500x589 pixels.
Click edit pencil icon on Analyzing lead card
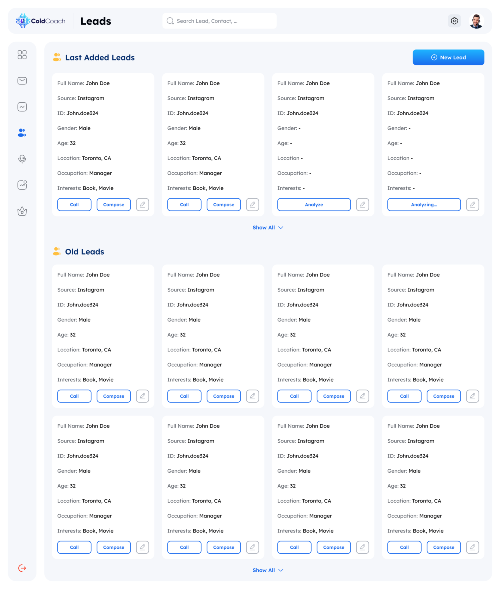(473, 205)
